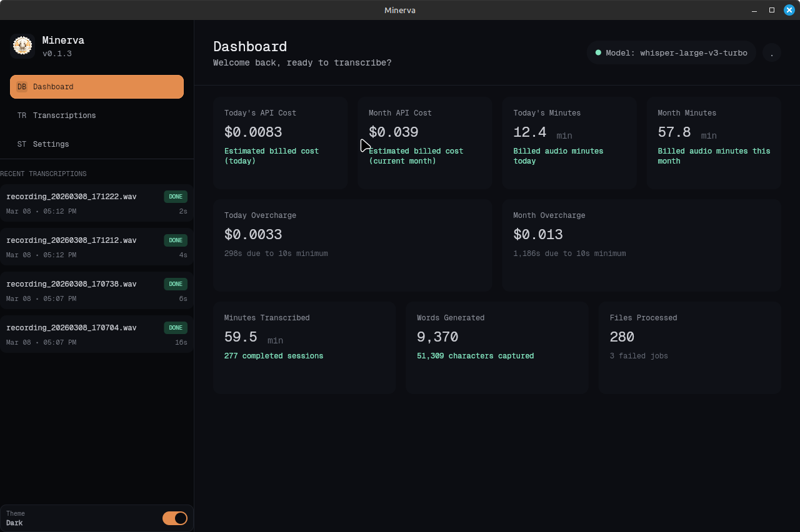Viewport: 800px width, 532px height.
Task: Open the Transcriptions section
Action: [64, 116]
